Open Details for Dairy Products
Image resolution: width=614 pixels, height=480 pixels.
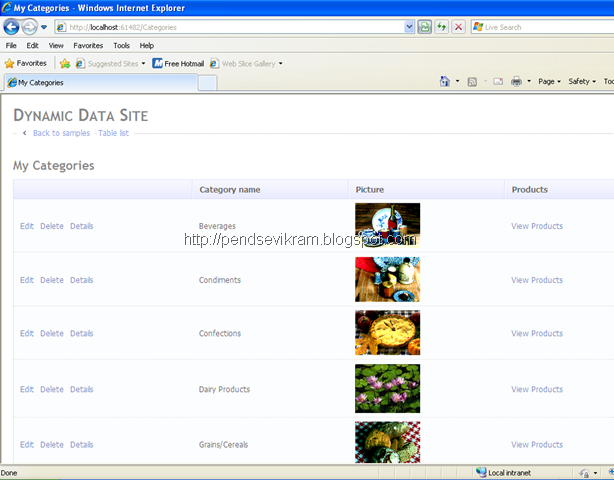click(x=81, y=389)
